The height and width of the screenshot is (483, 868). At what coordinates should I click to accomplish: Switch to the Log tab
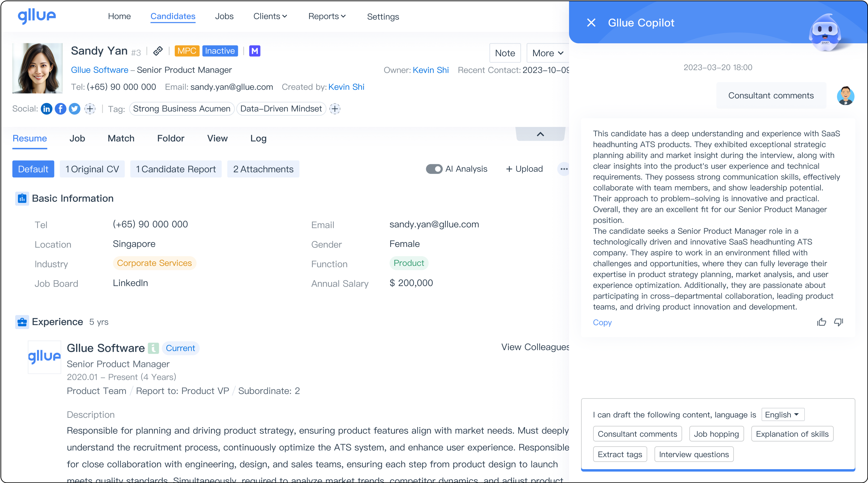[258, 139]
